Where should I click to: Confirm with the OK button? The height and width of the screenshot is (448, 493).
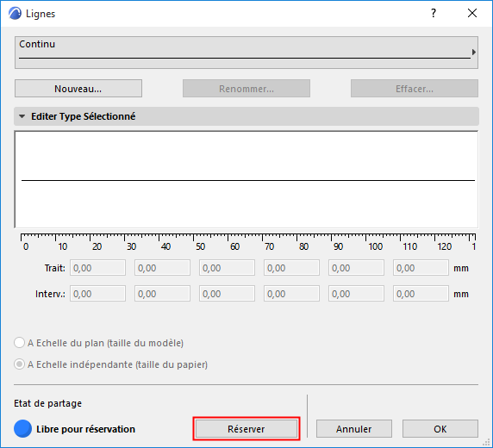[x=440, y=429]
